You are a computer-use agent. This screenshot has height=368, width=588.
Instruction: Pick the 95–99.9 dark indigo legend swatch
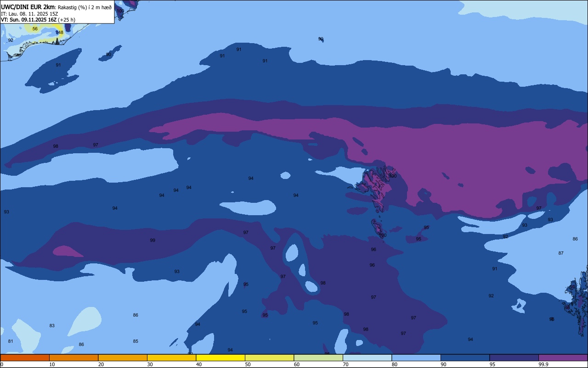(x=514, y=357)
